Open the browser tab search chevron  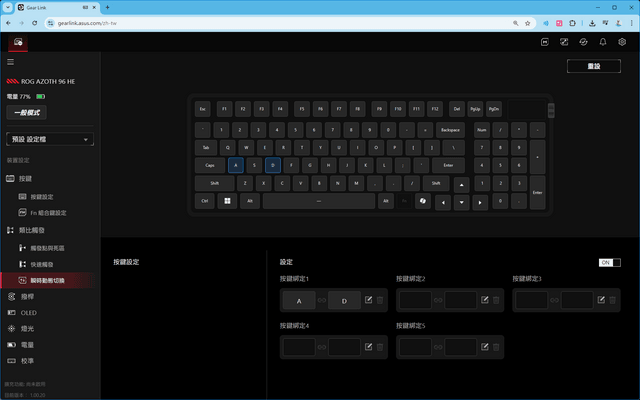pyautogui.click(x=8, y=7)
